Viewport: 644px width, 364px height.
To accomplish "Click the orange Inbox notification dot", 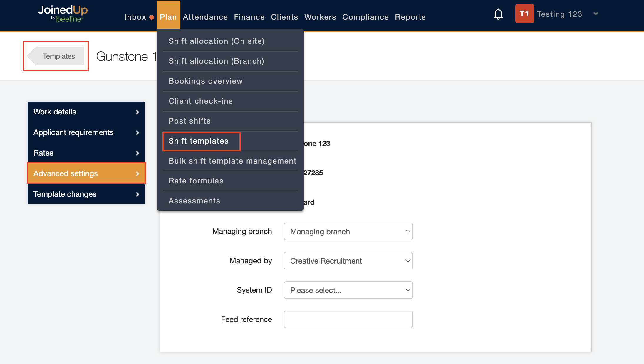I will [152, 17].
